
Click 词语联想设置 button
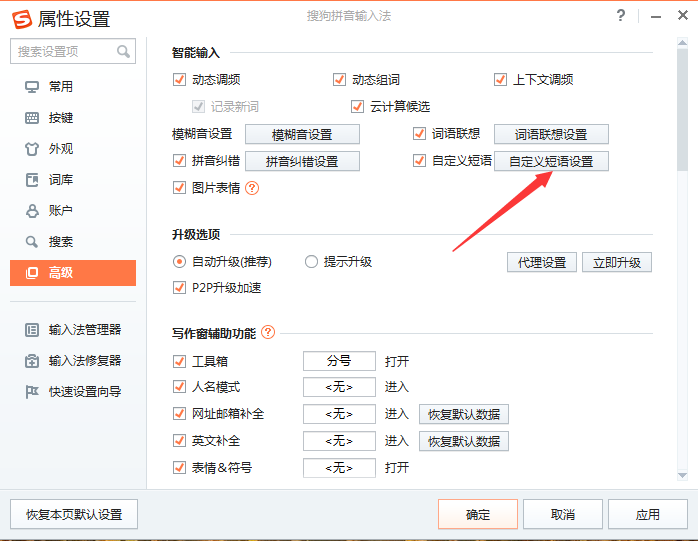(x=551, y=134)
